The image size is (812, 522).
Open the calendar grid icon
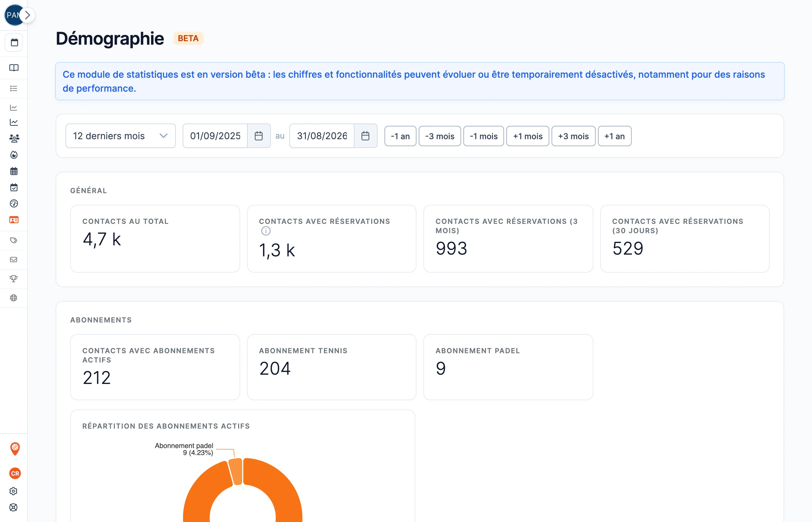[14, 171]
